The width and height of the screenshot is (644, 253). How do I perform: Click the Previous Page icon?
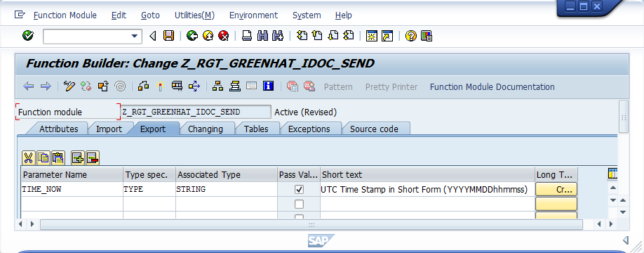coord(318,36)
